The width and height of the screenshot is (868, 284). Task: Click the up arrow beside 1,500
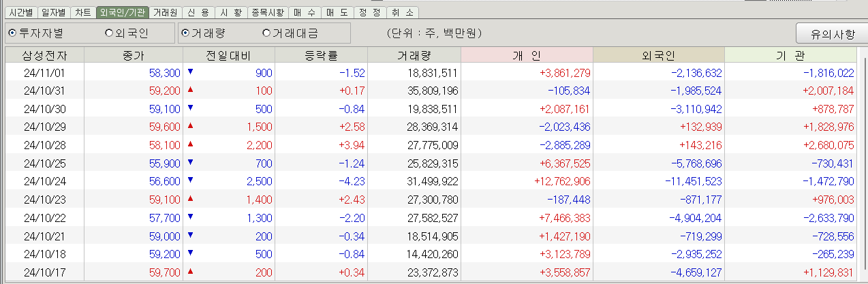(191, 125)
